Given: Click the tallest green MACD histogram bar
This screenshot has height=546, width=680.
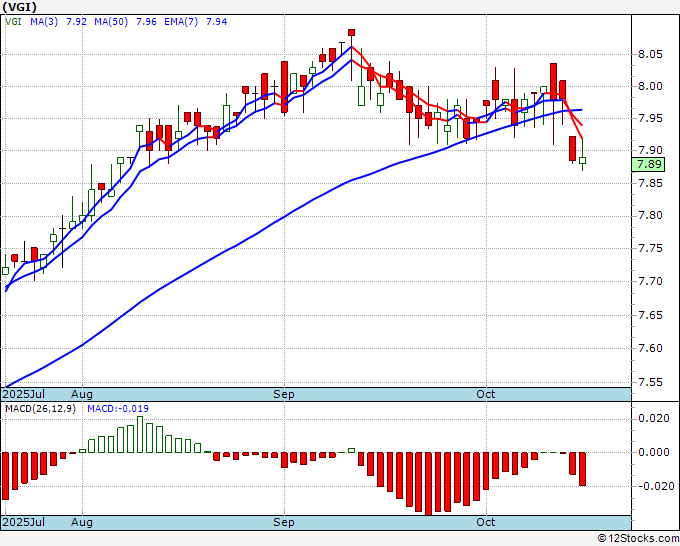Looking at the screenshot, I should 140,435.
